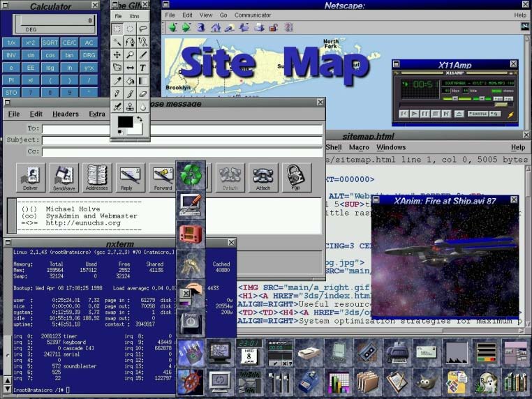Select the bucket fill tool in GIMP
This screenshot has width=532, height=399.
click(x=130, y=81)
